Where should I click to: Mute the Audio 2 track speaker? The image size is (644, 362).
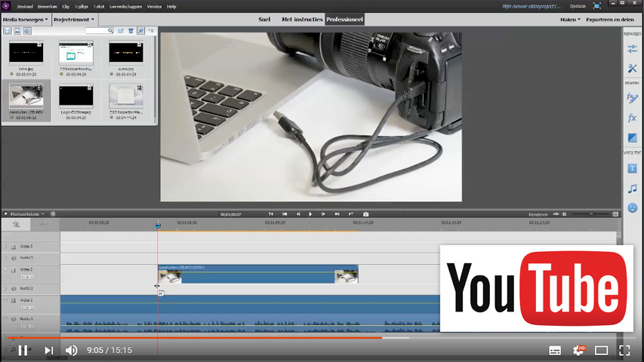pos(13,288)
